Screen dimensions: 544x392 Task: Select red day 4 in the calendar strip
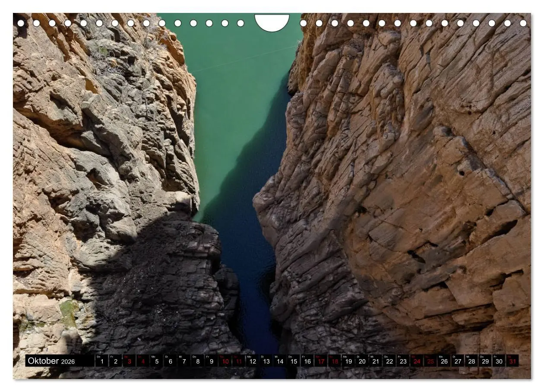click(143, 361)
